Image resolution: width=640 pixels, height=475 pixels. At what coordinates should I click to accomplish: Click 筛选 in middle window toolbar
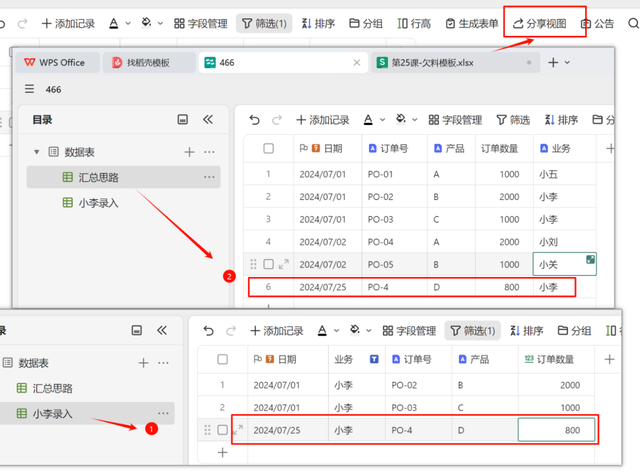(x=513, y=120)
